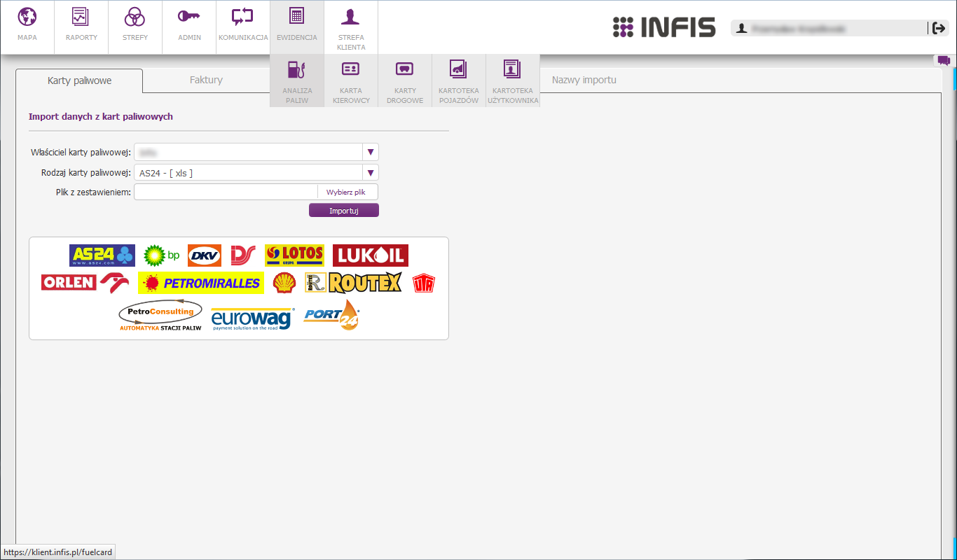Viewport: 957px width, 560px height.
Task: Open Kartoteka Pojazdów submenu item
Action: (459, 80)
